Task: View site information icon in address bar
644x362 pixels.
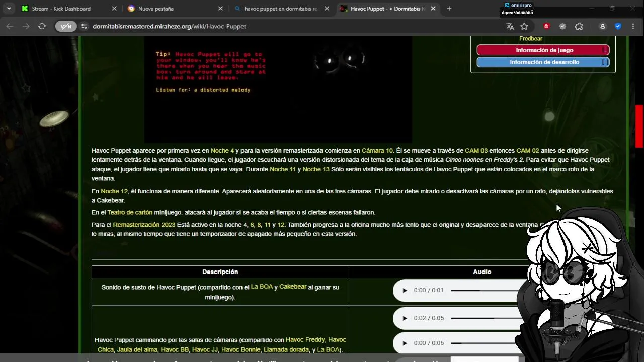Action: tap(84, 26)
